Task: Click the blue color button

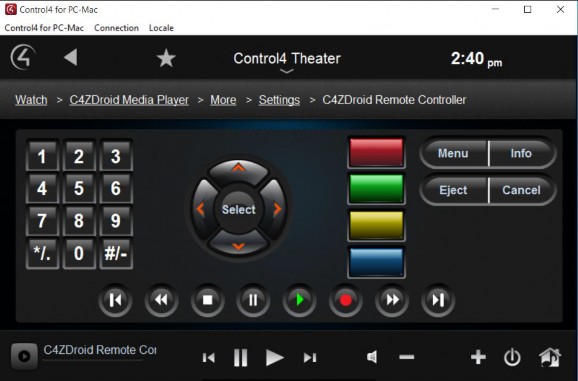Action: click(x=376, y=262)
